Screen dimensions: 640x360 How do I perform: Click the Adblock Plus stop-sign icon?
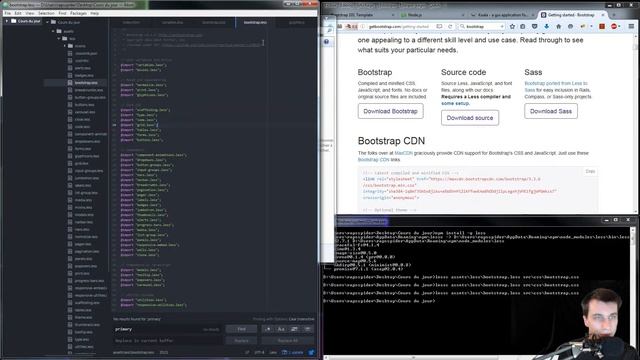point(614,27)
